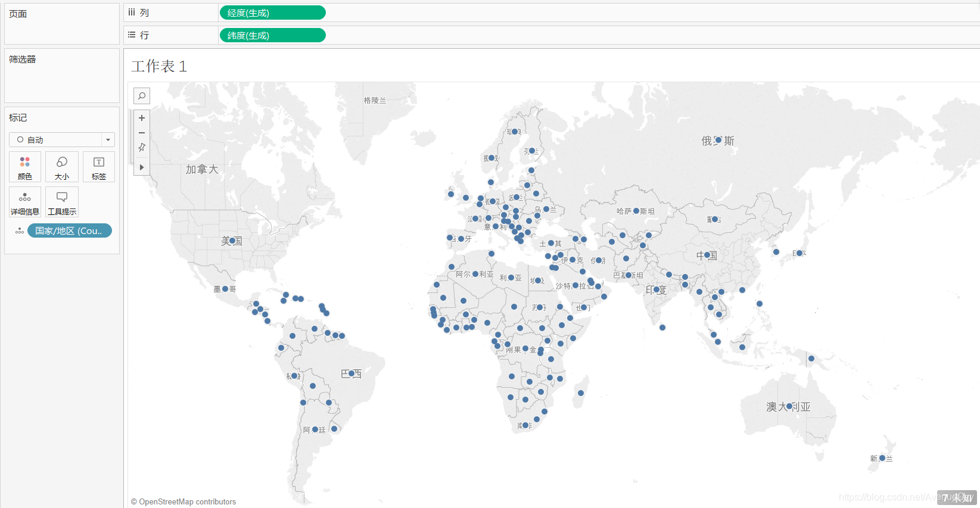Zoom in on the map
Screen dimensions: 980x508
[x=142, y=118]
